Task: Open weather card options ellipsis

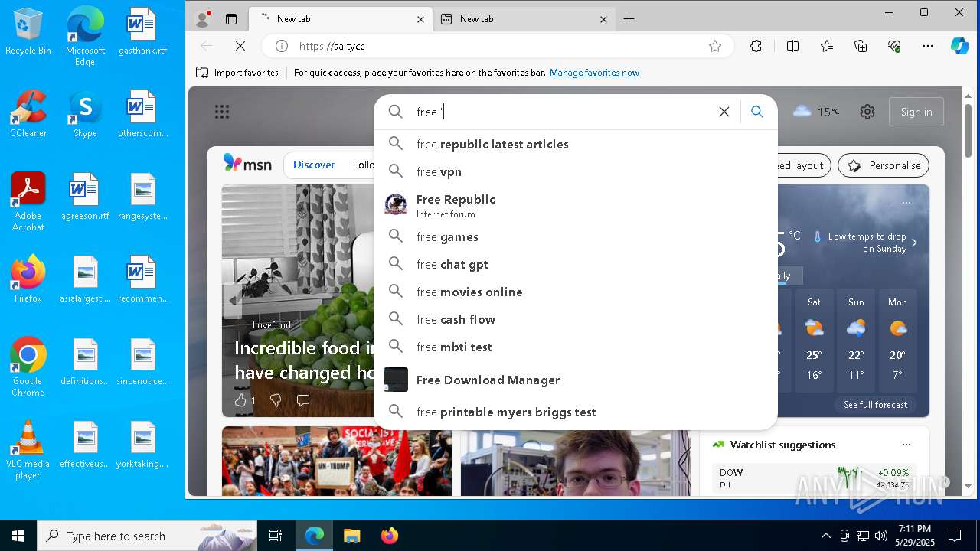Action: (x=906, y=203)
